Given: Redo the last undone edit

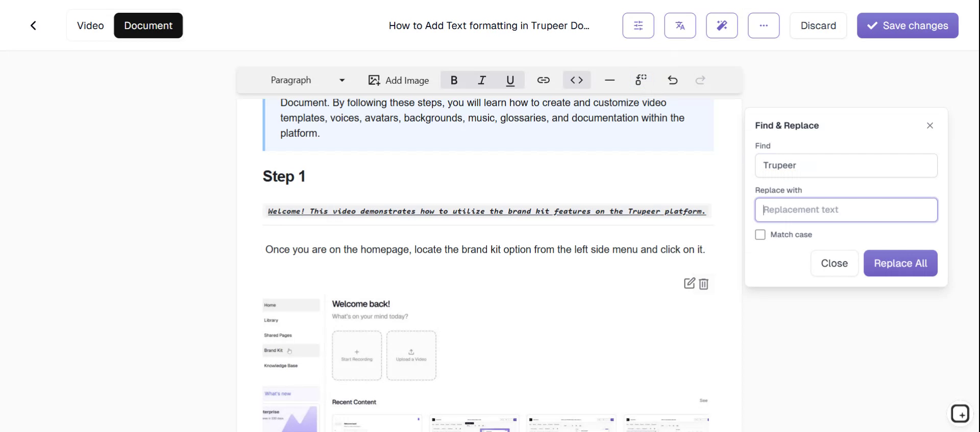Looking at the screenshot, I should 700,80.
